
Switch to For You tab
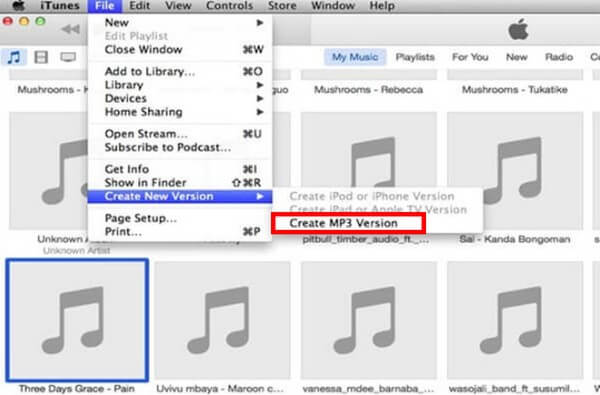pyautogui.click(x=470, y=57)
